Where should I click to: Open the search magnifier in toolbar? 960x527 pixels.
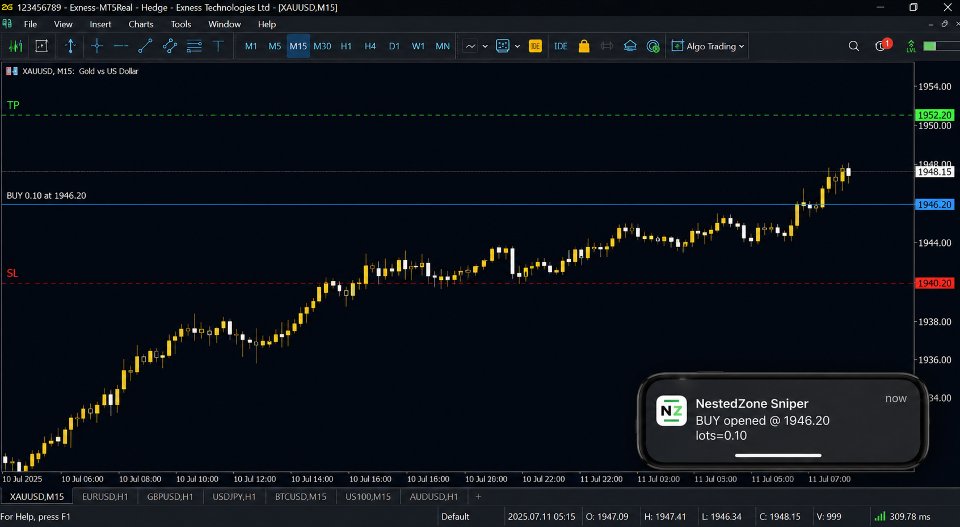point(853,46)
